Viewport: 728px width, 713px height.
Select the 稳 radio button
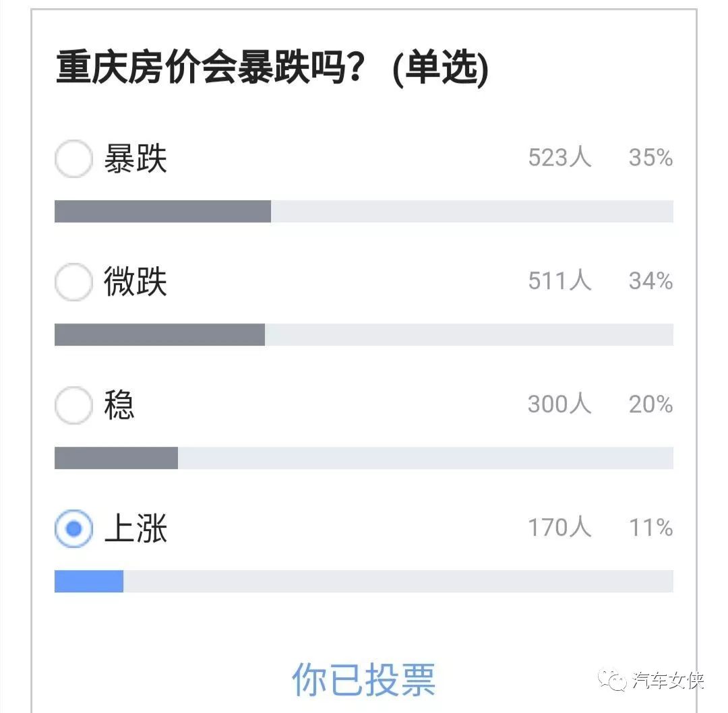pos(74,405)
